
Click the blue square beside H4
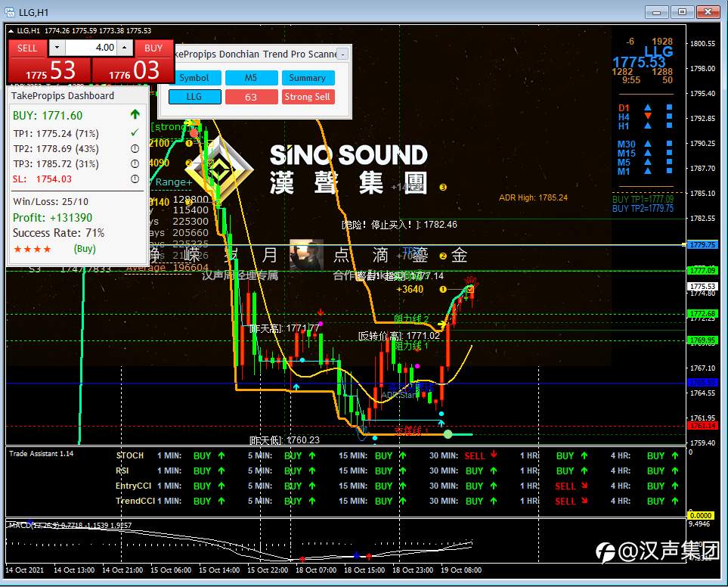pyautogui.click(x=669, y=116)
